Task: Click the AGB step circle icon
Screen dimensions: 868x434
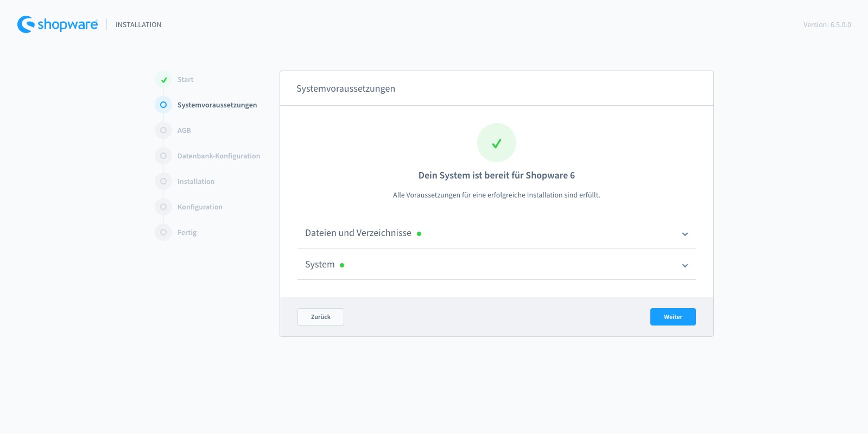Action: (x=163, y=130)
